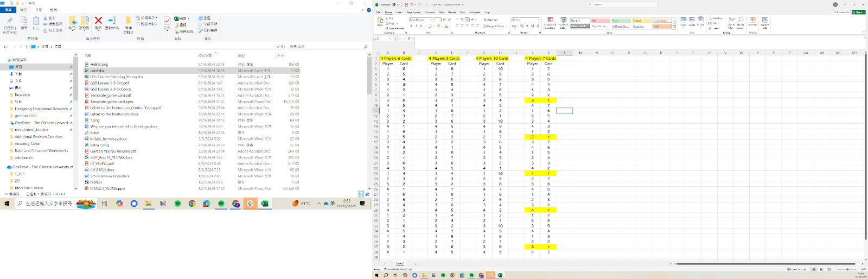The width and height of the screenshot is (868, 279).
Task: Switch to the Formulas tab in Excel
Action: click(x=430, y=12)
